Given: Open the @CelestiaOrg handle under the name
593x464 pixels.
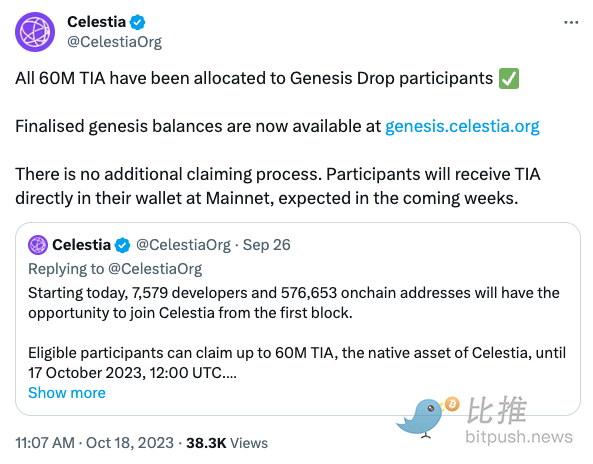Looking at the screenshot, I should (114, 42).
